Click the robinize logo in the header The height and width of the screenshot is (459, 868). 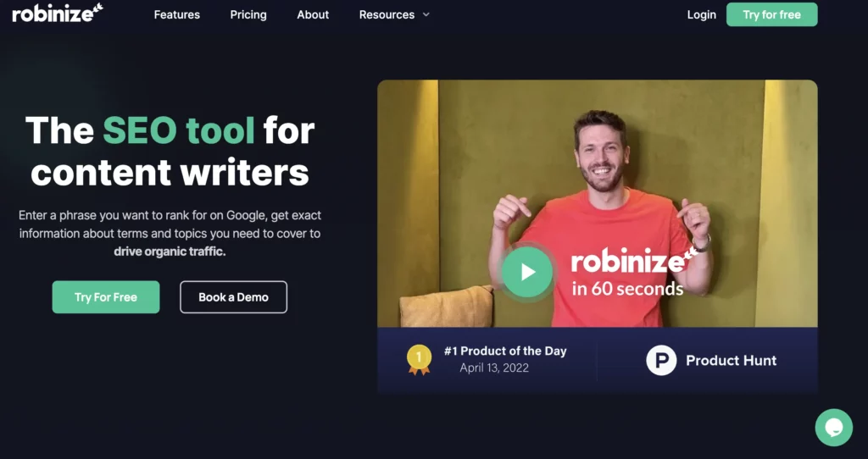coord(58,14)
